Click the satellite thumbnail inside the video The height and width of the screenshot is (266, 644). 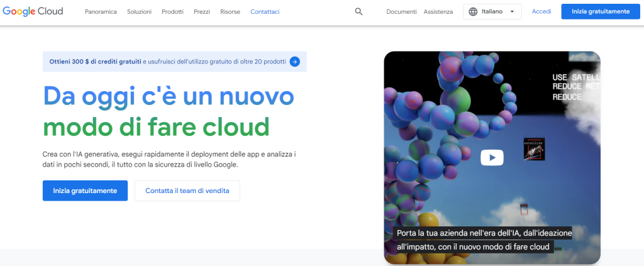(534, 149)
